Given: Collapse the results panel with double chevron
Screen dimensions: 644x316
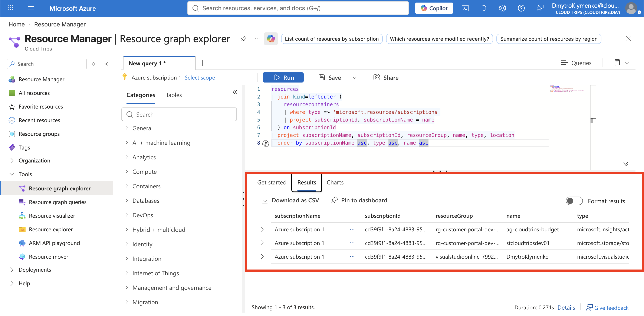Looking at the screenshot, I should pos(625,164).
